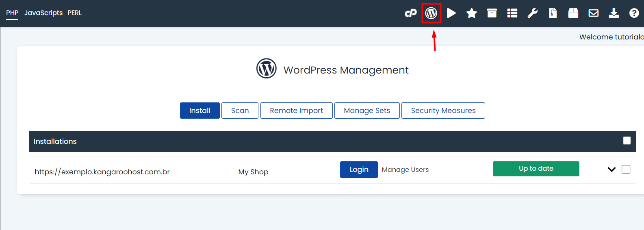Click the Installations header label
Viewport: 644px width, 230px height.
click(x=55, y=141)
